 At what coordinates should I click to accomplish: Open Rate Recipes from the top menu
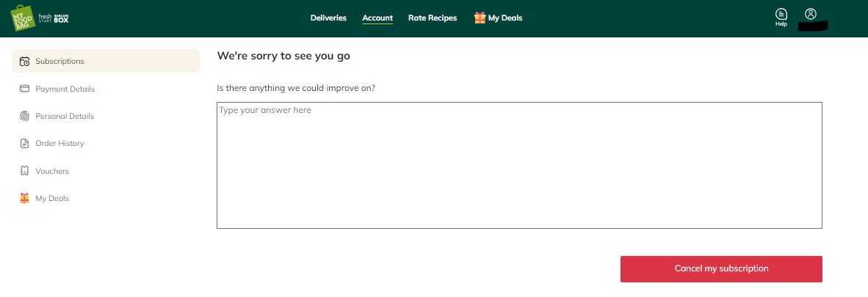click(x=433, y=18)
